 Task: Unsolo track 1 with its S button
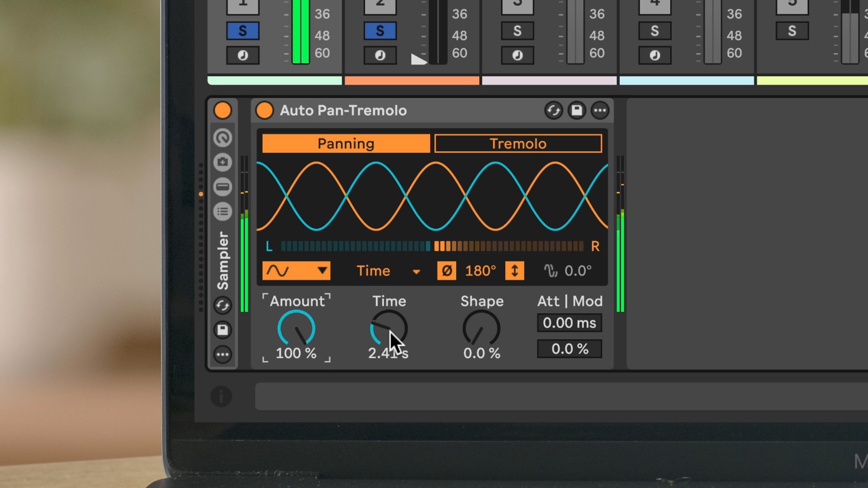(243, 30)
